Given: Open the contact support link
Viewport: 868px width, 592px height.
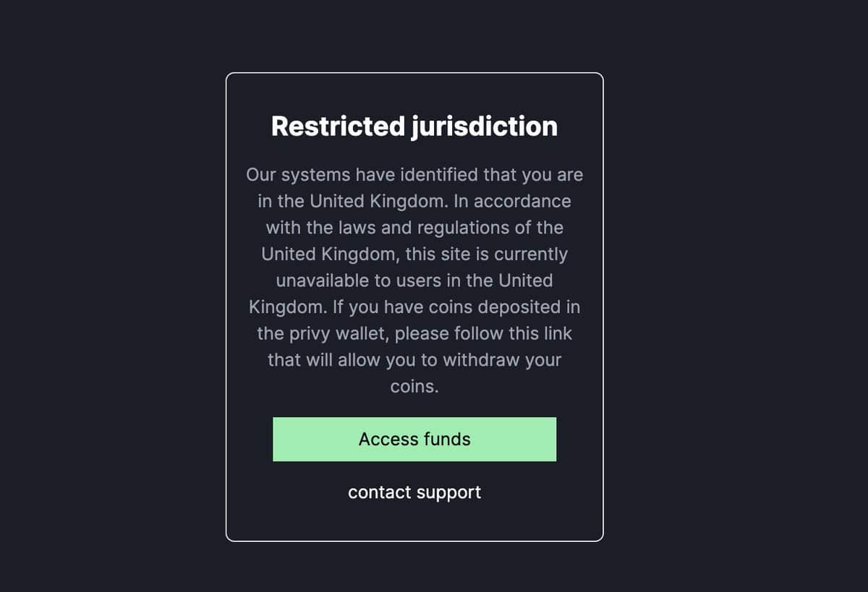Looking at the screenshot, I should click(x=414, y=493).
